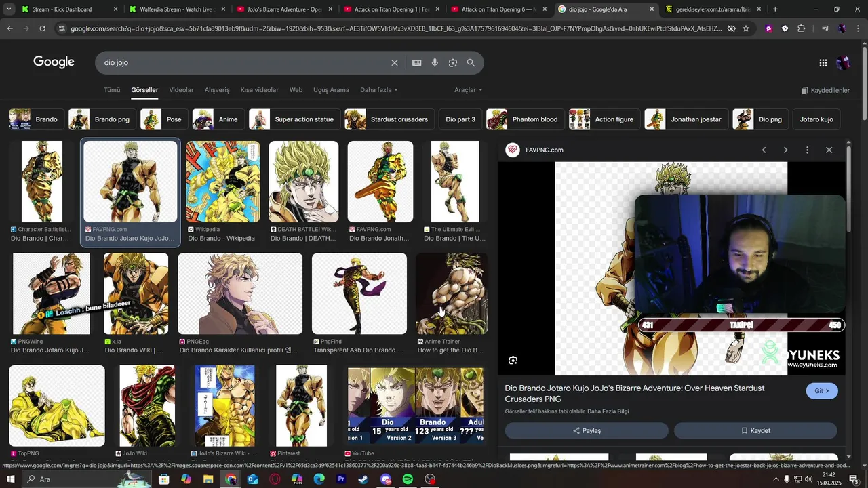The height and width of the screenshot is (488, 868).
Task: Open the Google account profile picture
Action: point(843,63)
